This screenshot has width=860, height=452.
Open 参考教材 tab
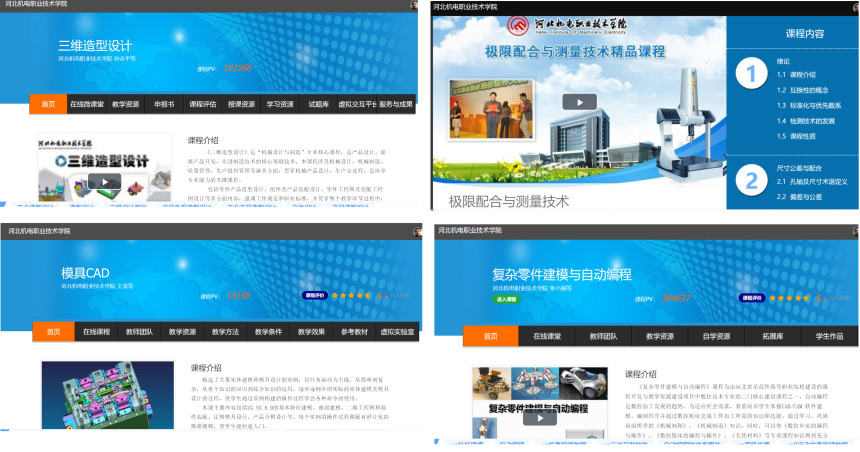tap(354, 332)
